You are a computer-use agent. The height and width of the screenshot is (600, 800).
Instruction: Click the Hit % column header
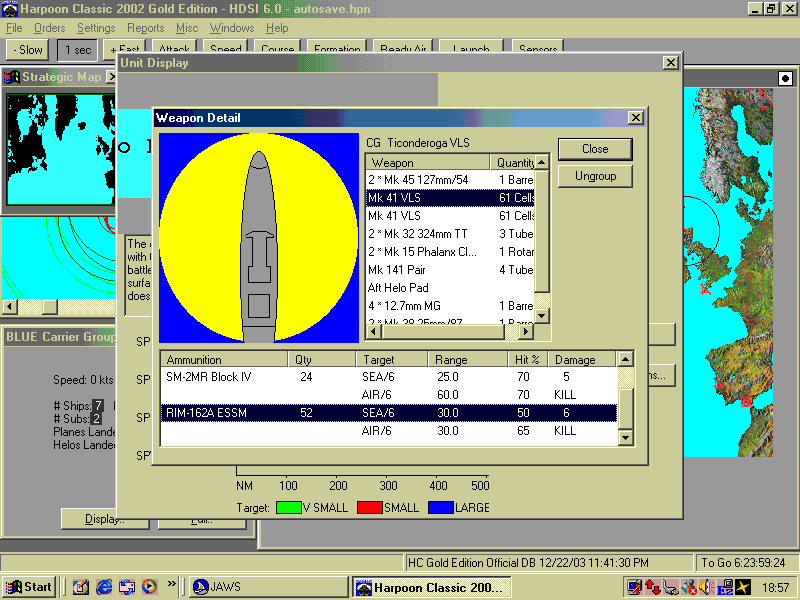[528, 360]
